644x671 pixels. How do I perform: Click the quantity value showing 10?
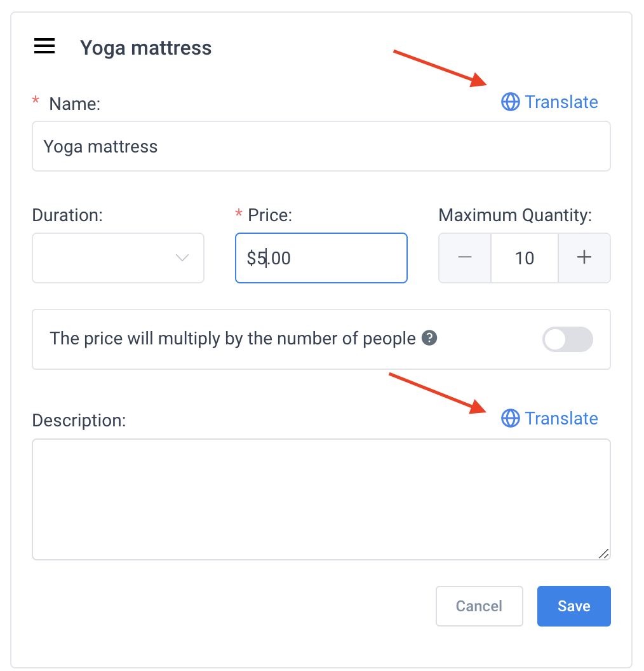[524, 257]
